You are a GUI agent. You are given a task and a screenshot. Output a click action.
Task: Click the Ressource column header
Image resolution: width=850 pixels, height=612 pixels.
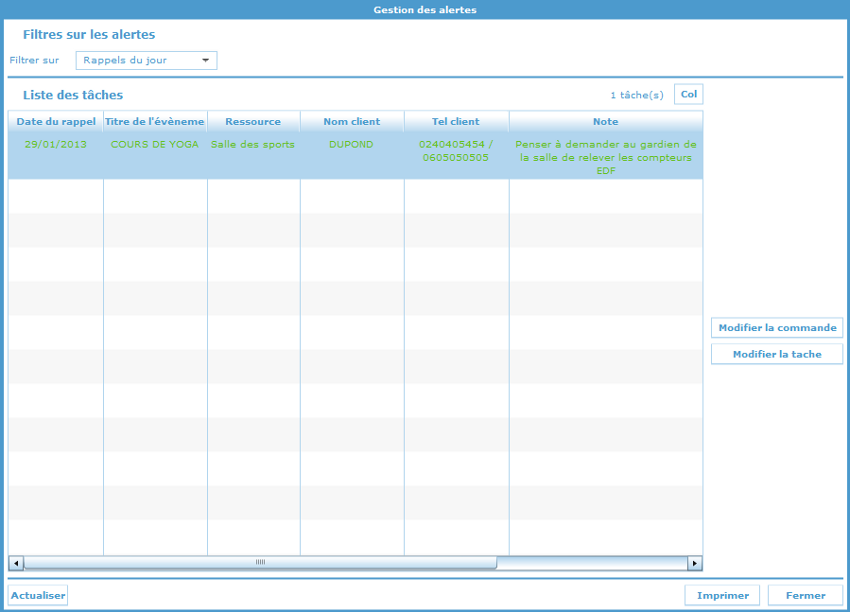[253, 121]
